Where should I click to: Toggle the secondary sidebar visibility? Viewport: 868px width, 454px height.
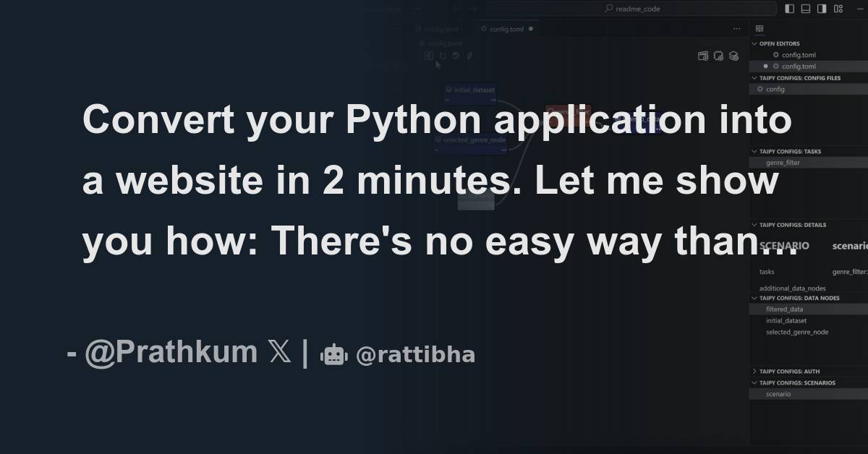pos(822,8)
